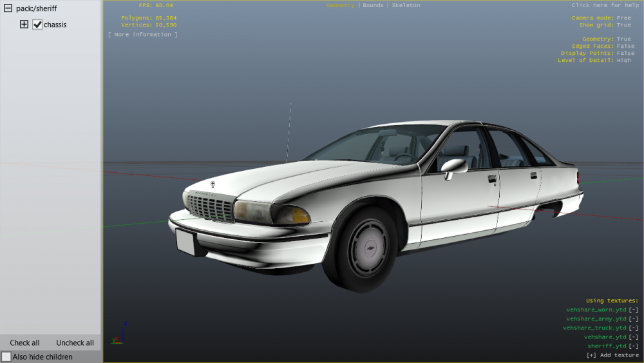Select the pack:/sheriff root label

coord(37,8)
